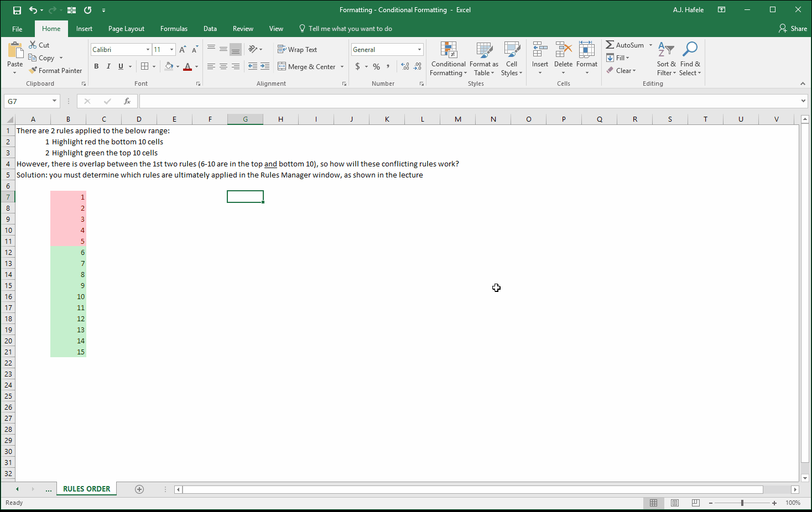
Task: Open Merge & Center dropdown arrow
Action: click(342, 66)
